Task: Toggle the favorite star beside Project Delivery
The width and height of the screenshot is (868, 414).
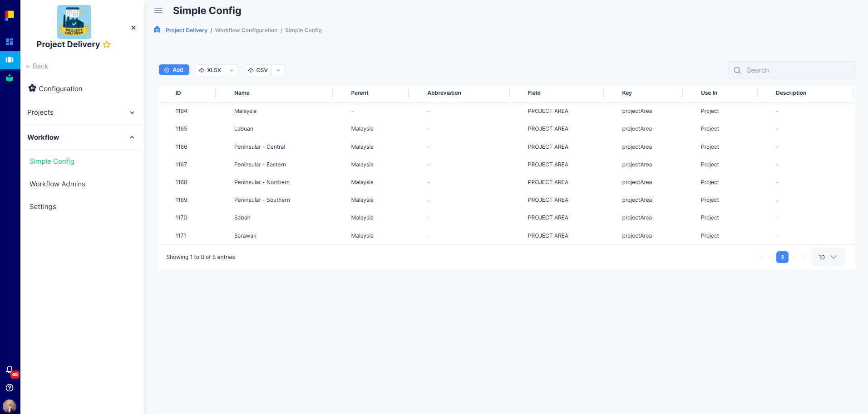Action: click(x=107, y=44)
